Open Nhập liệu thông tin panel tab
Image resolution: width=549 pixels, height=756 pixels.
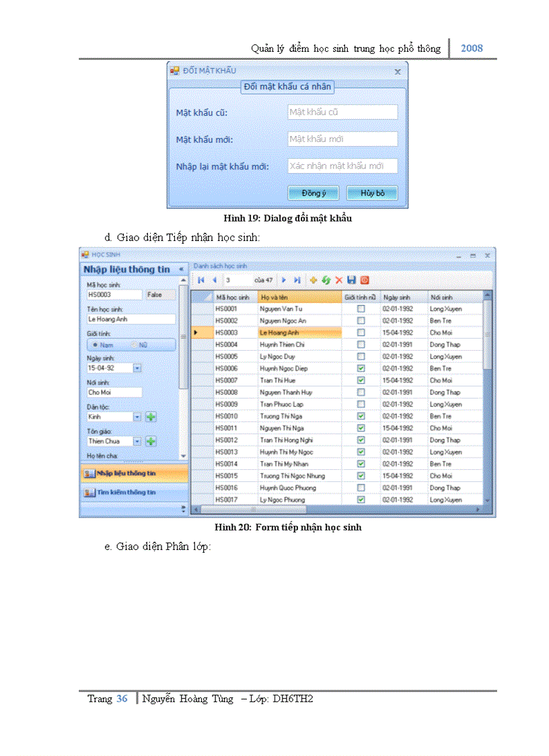coord(128,473)
